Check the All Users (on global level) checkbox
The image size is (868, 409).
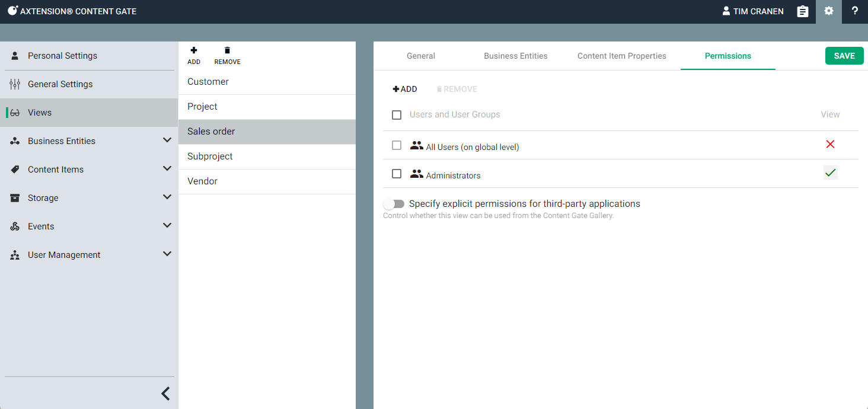pyautogui.click(x=397, y=145)
